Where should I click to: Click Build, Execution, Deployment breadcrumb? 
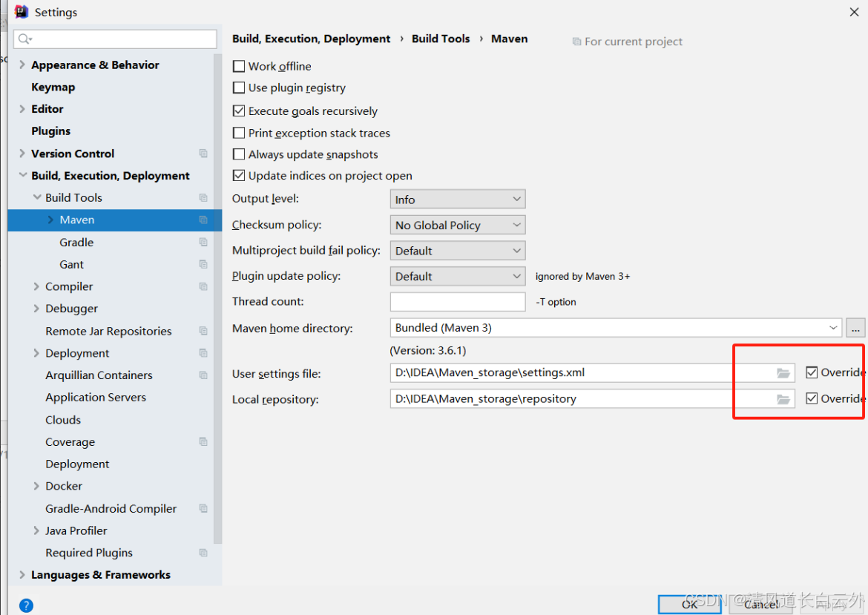311,39
